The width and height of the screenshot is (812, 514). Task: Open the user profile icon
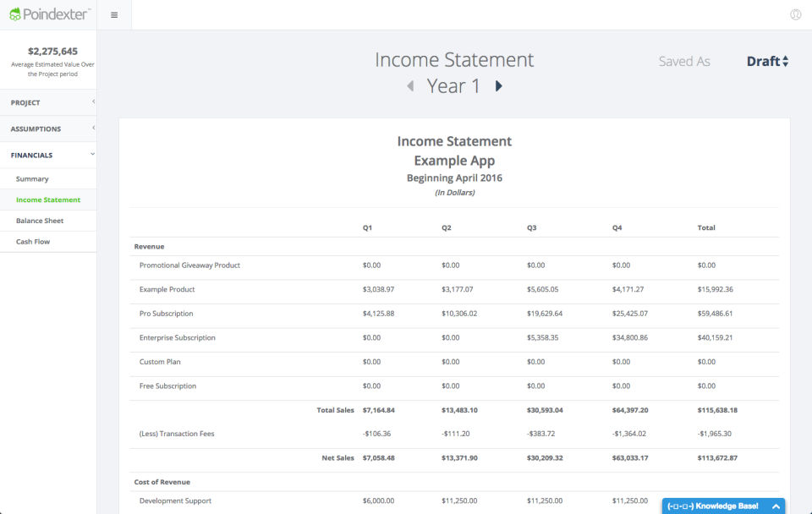pyautogui.click(x=795, y=14)
